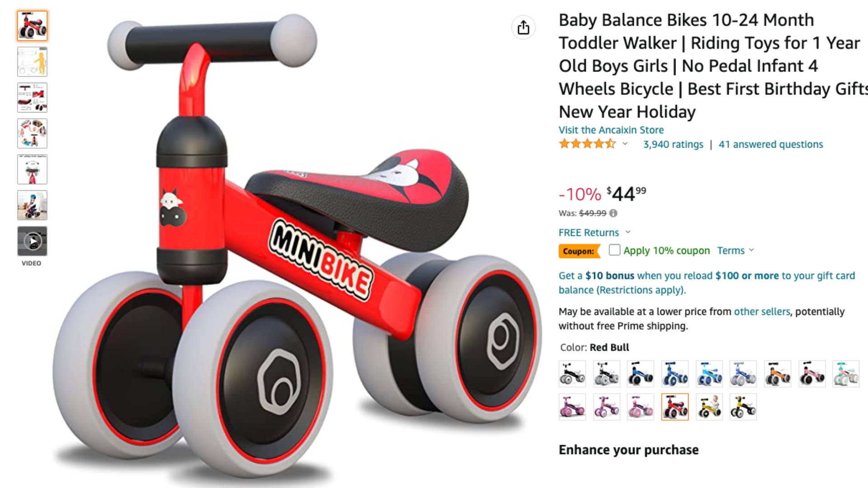Visit the Ancaixin Store link
The height and width of the screenshot is (488, 868).
click(611, 130)
